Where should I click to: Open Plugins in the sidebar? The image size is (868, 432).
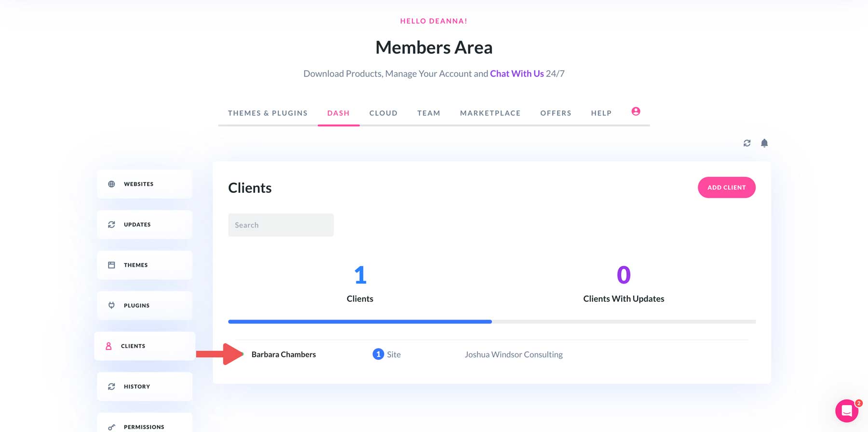tap(145, 306)
